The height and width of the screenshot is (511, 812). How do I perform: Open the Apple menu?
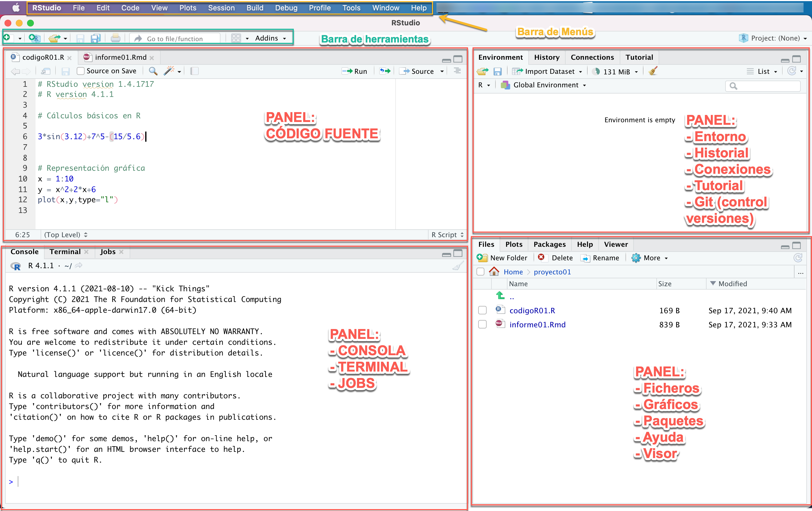click(x=16, y=8)
